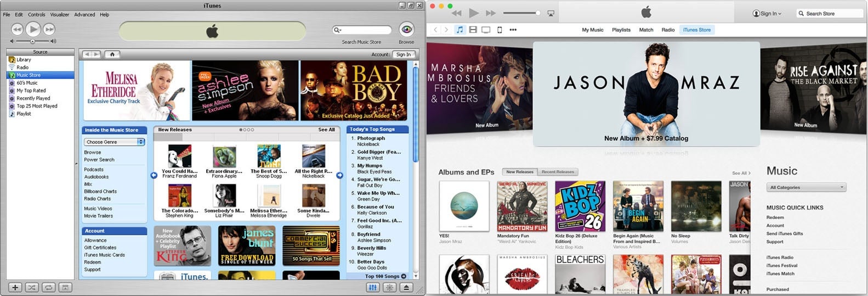Open the Visualizer menu

60,14
